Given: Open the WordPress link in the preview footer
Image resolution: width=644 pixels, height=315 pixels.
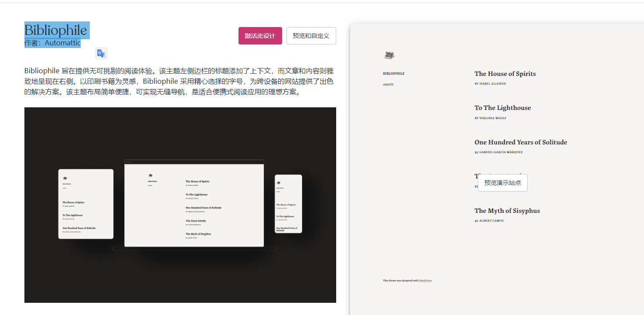Looking at the screenshot, I should pos(425,281).
